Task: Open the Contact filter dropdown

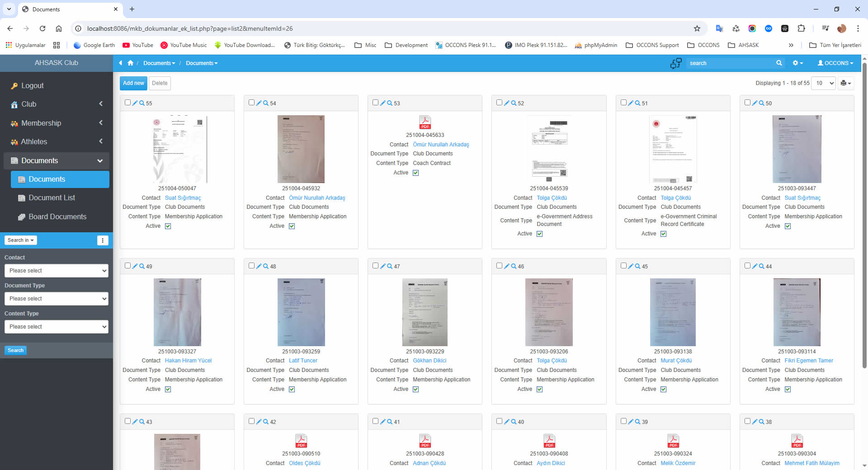Action: [x=57, y=271]
